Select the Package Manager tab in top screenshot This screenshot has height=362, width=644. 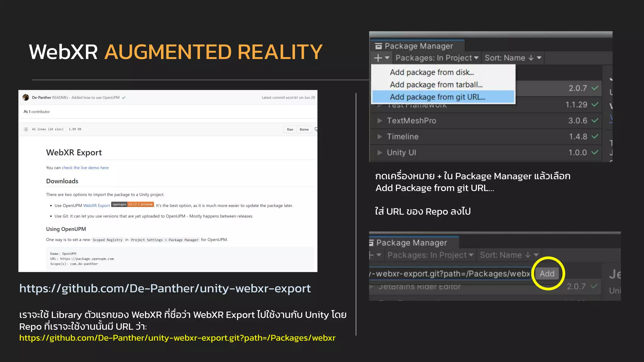(x=418, y=46)
